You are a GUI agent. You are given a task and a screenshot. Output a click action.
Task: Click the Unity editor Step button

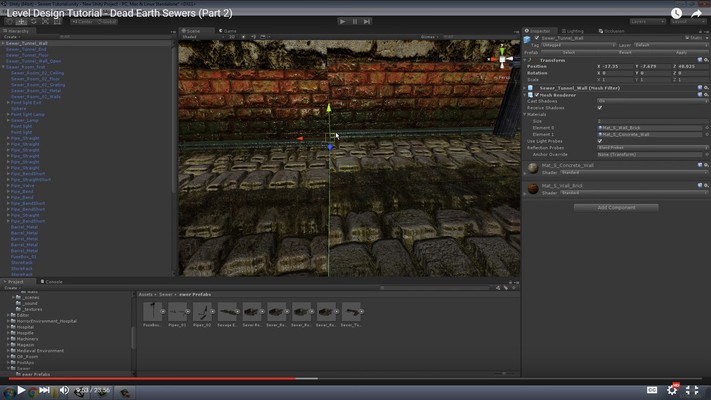tap(367, 21)
